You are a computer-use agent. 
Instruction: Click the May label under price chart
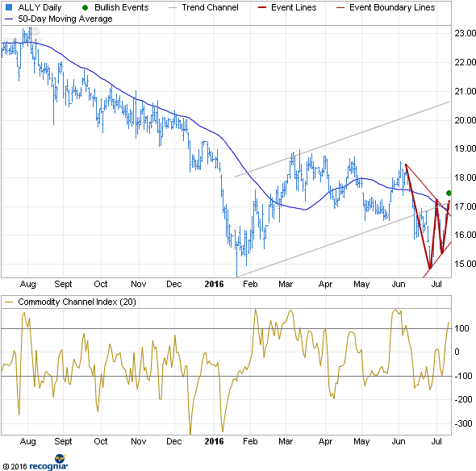point(361,284)
